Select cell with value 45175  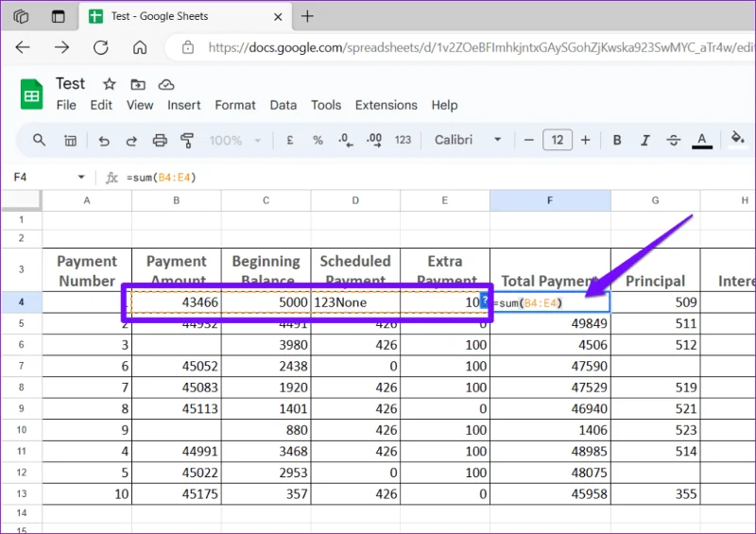click(177, 494)
